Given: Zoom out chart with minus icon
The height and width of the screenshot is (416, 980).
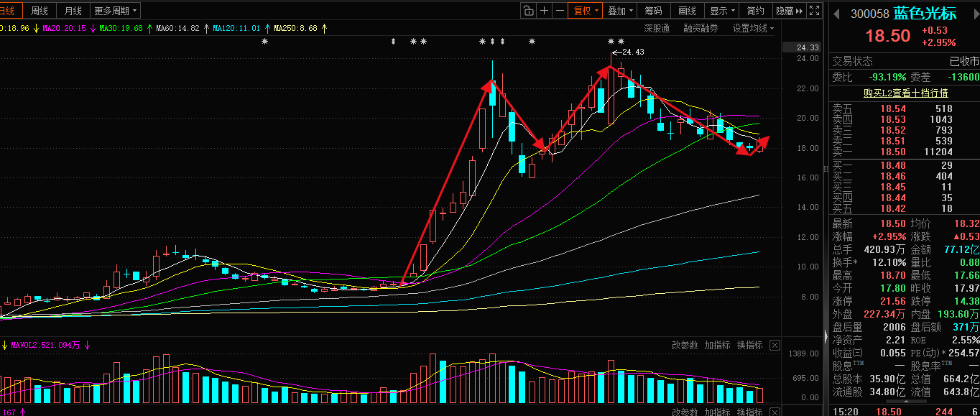Looking at the screenshot, I should coord(560,11).
